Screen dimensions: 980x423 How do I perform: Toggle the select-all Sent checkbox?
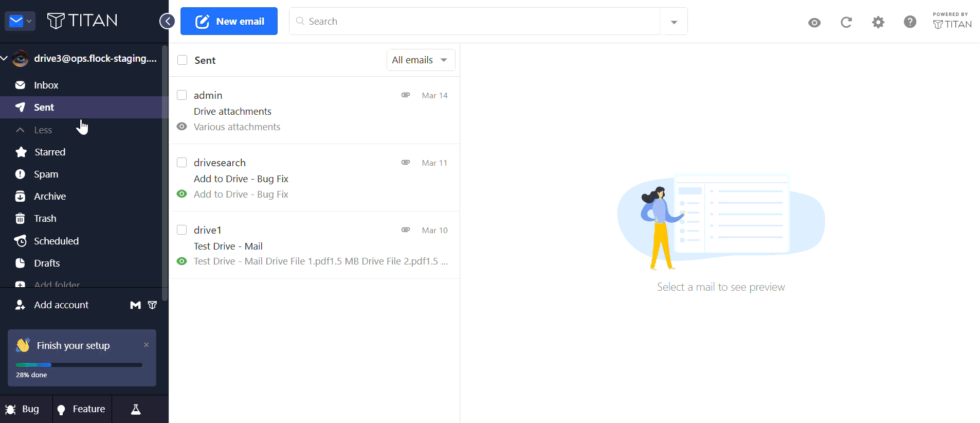[x=182, y=60]
